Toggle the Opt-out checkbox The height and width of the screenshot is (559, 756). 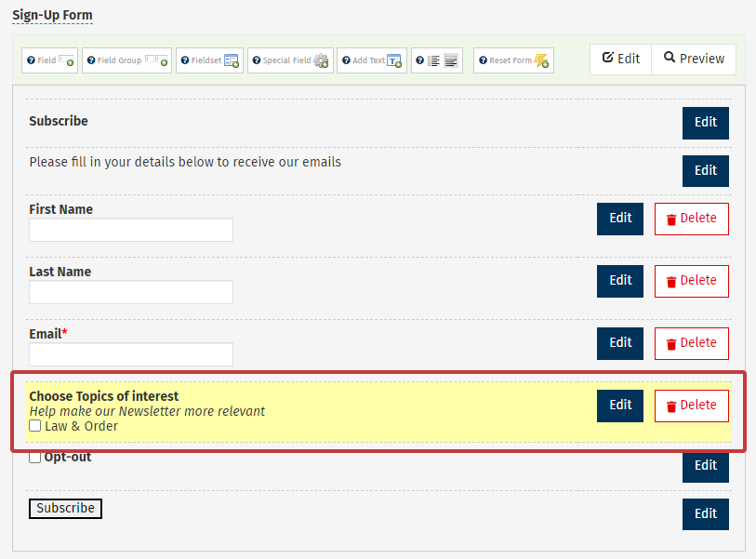[35, 457]
